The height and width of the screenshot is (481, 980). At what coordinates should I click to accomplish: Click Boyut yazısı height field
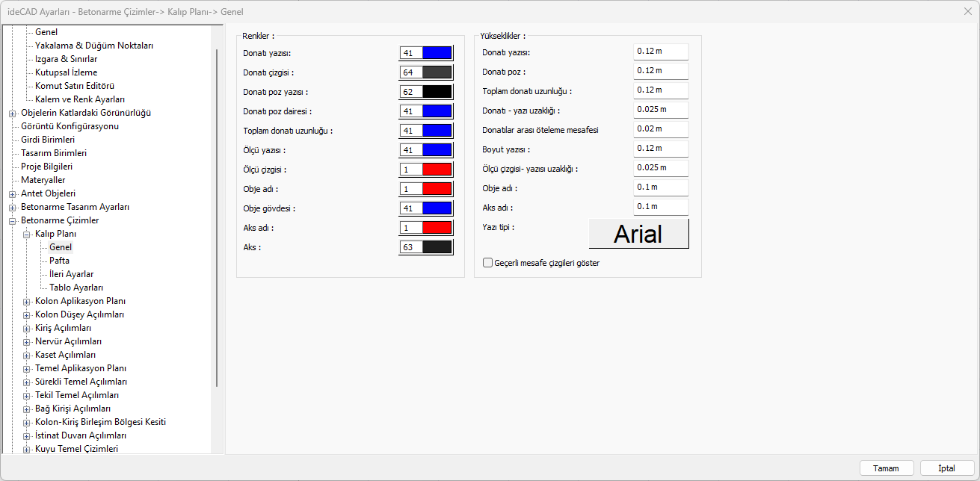(x=661, y=149)
